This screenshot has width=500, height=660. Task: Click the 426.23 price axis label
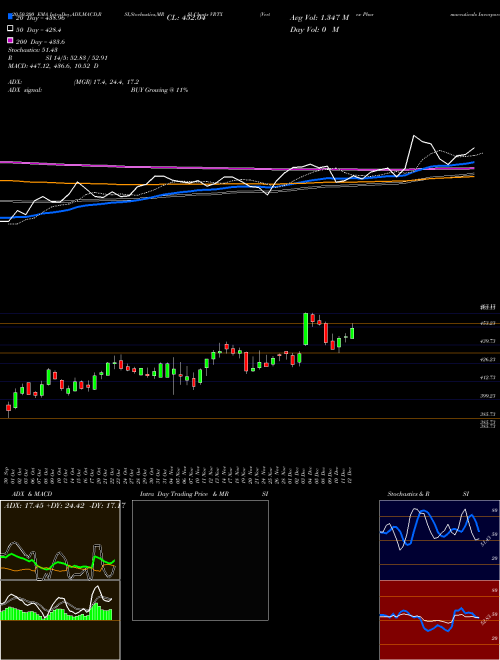click(x=488, y=359)
